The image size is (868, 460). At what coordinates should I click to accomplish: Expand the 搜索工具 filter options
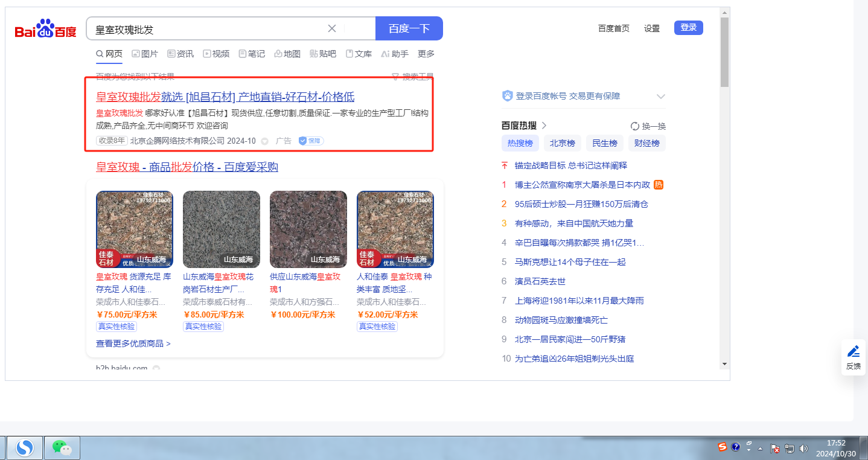coord(413,77)
